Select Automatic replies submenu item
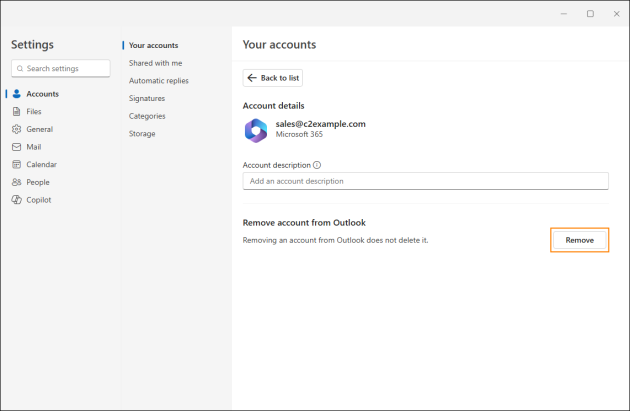The width and height of the screenshot is (630, 411). 159,81
